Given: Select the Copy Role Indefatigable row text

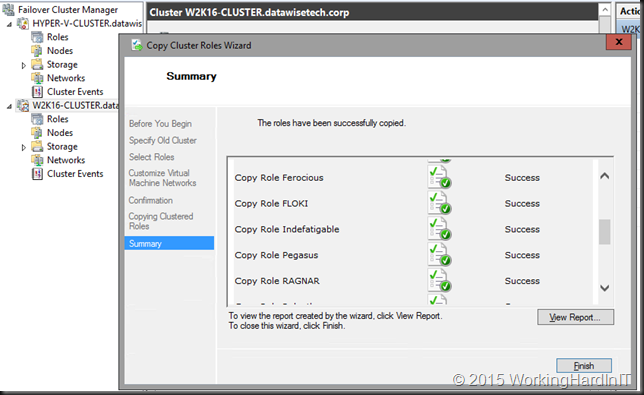Looking at the screenshot, I should [x=287, y=229].
